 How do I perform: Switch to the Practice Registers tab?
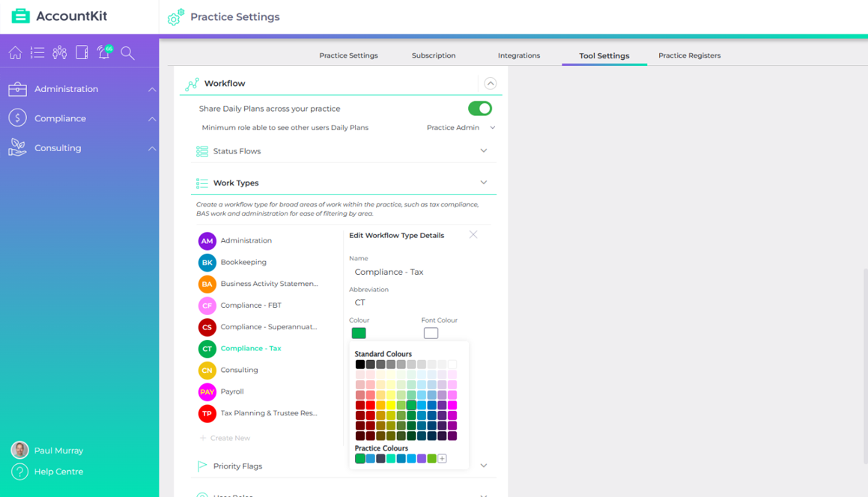pyautogui.click(x=689, y=55)
